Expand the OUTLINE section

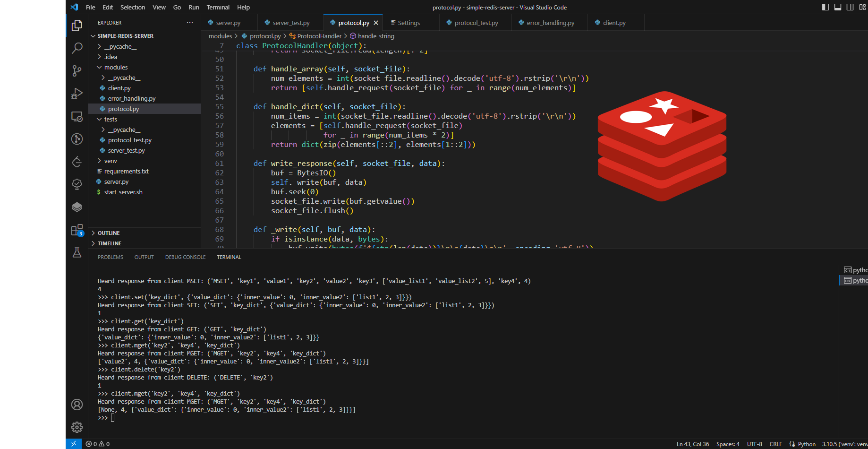(x=109, y=233)
